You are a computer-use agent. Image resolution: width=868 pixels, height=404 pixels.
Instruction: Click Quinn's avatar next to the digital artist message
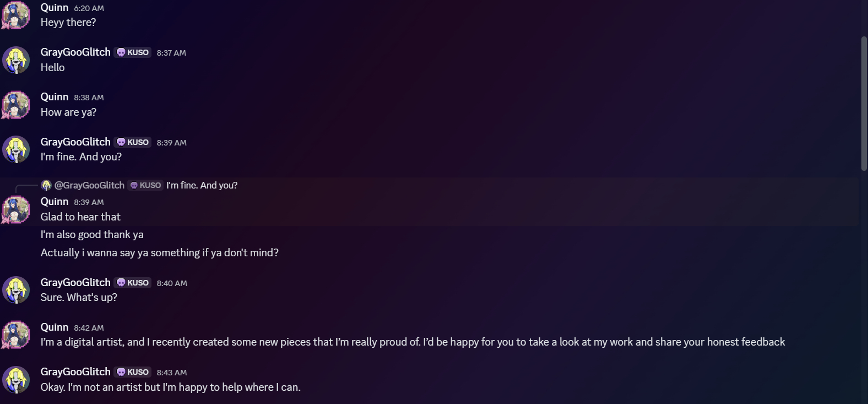pyautogui.click(x=16, y=335)
